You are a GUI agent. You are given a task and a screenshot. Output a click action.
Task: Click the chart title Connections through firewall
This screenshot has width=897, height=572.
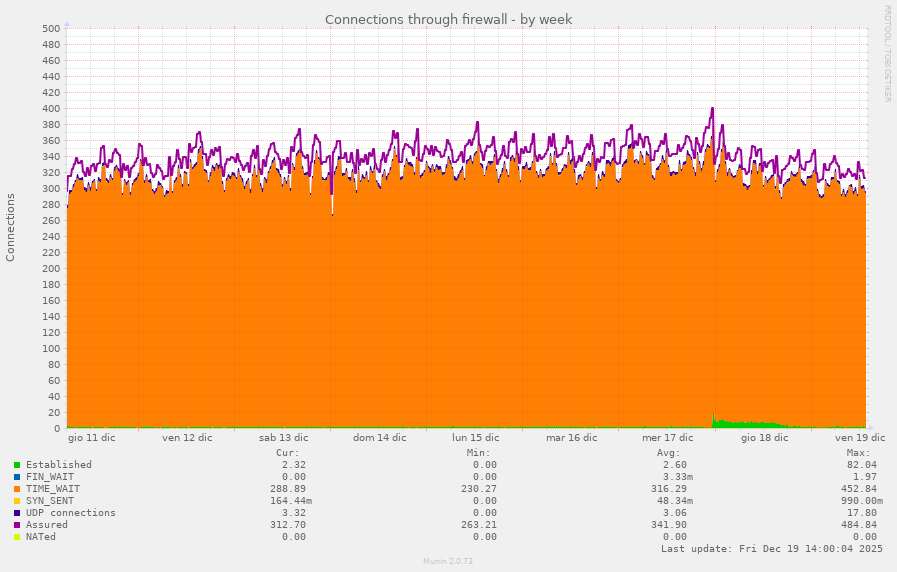point(448,19)
